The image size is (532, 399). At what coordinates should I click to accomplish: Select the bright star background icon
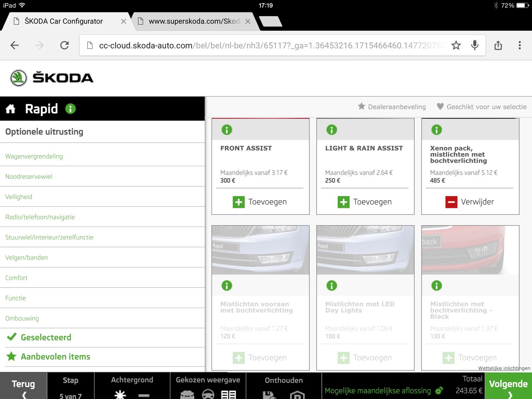click(120, 394)
